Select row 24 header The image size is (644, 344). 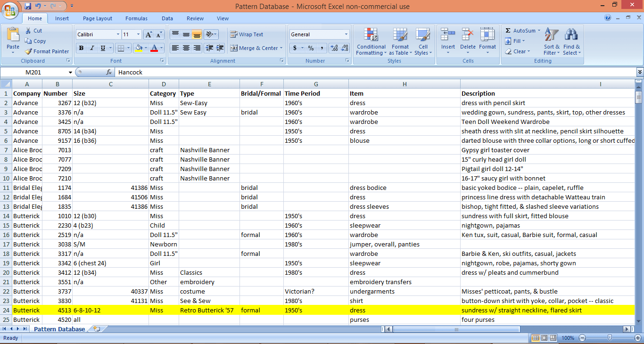point(6,310)
